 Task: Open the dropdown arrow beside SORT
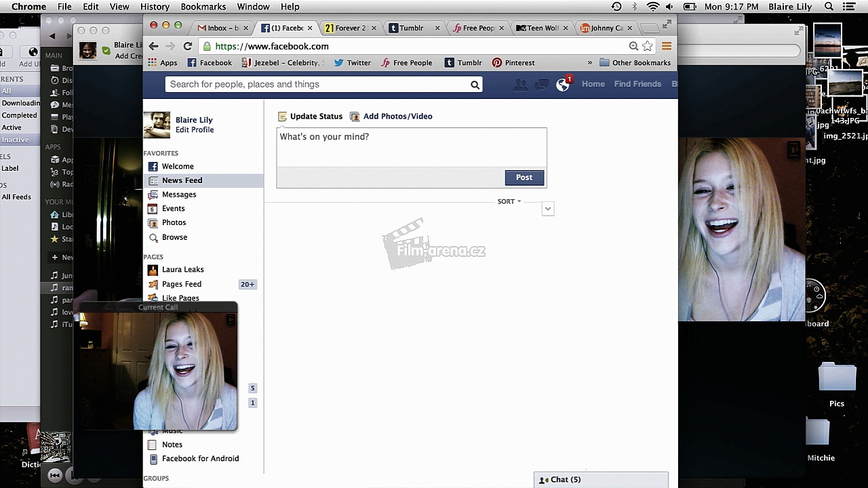coord(548,209)
